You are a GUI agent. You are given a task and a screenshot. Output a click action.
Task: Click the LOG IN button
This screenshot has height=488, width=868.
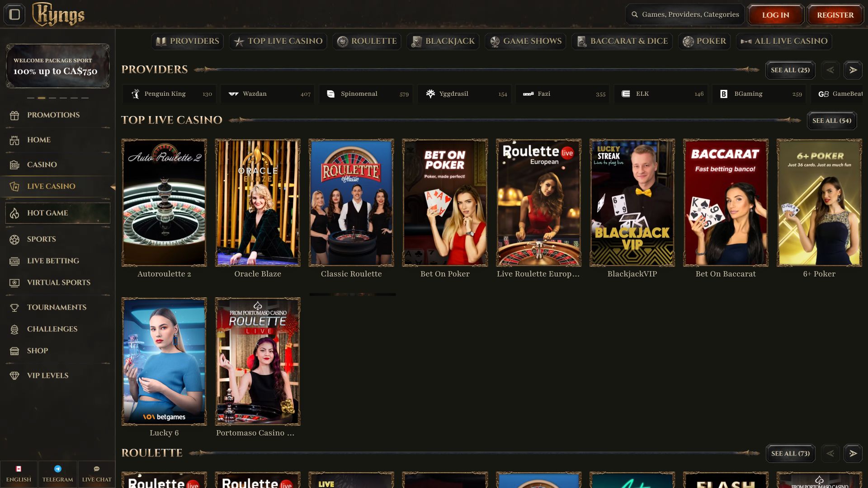(x=776, y=15)
